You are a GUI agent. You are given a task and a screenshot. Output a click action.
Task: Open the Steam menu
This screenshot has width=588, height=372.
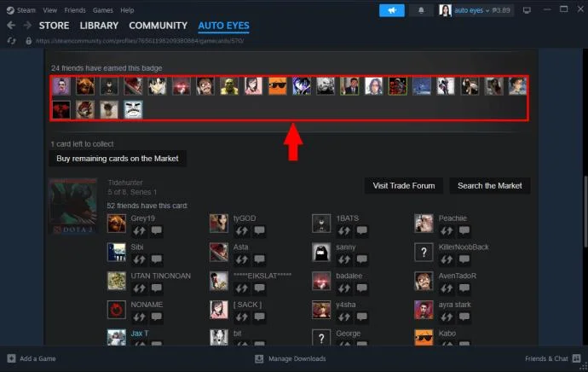click(26, 10)
